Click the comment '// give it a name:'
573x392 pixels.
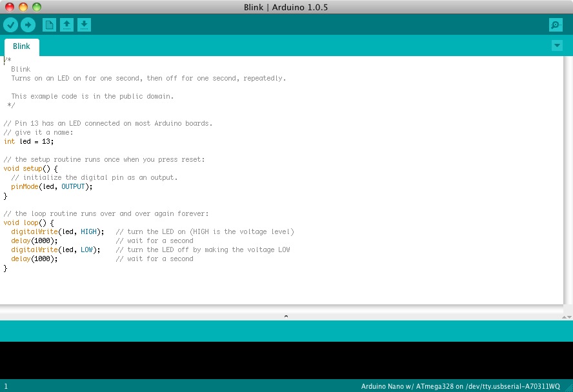click(38, 132)
